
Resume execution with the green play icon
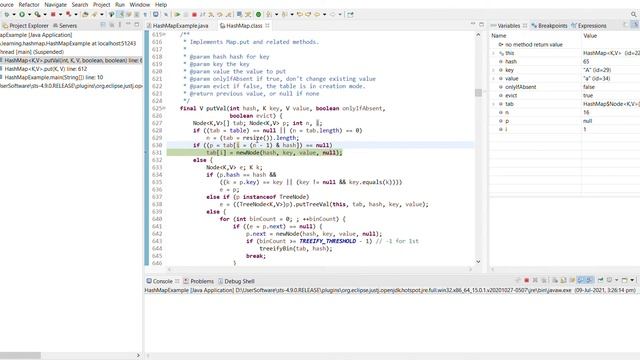coord(177,14)
